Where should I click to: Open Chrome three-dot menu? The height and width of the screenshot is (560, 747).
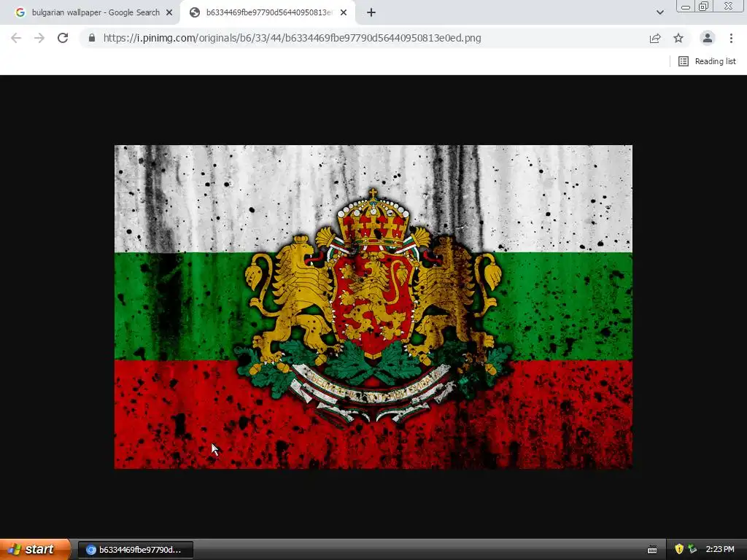(x=731, y=38)
